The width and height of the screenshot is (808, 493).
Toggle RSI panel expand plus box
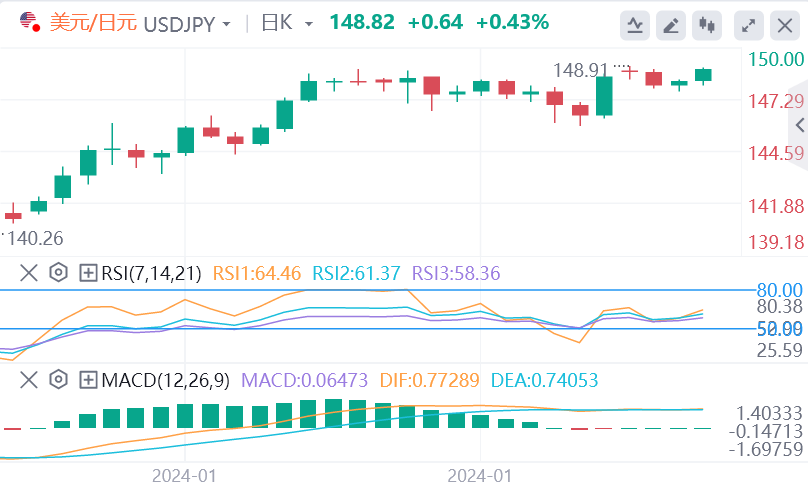coord(88,272)
